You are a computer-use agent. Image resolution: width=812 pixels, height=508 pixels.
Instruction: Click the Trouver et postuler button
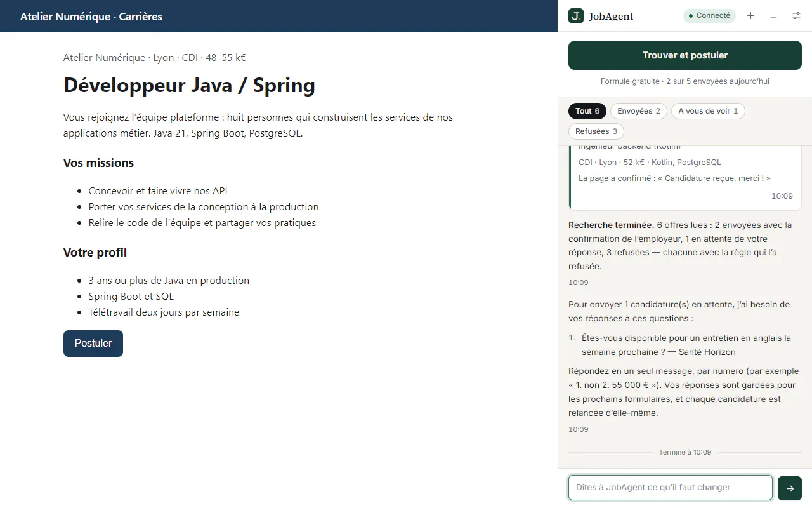click(685, 55)
